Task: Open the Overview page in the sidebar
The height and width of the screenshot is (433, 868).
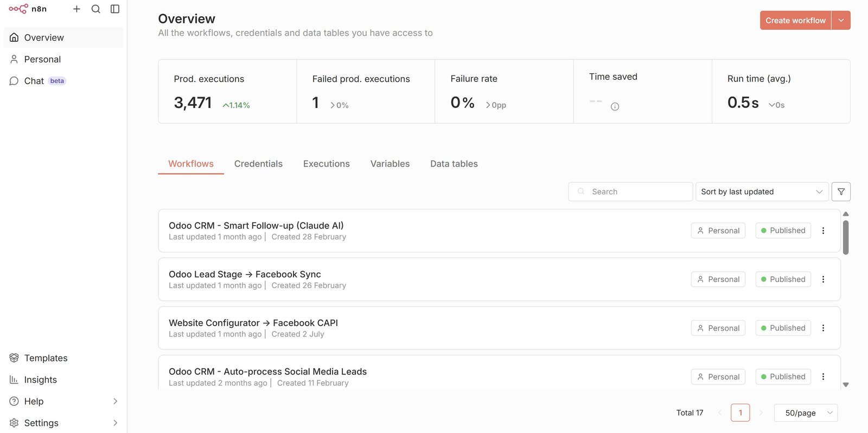Action: [63, 37]
